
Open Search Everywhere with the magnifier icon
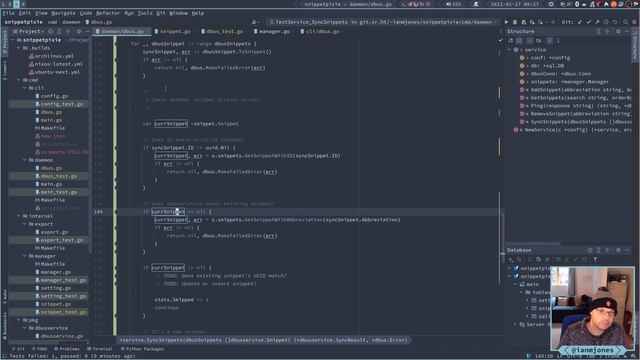[x=625, y=22]
